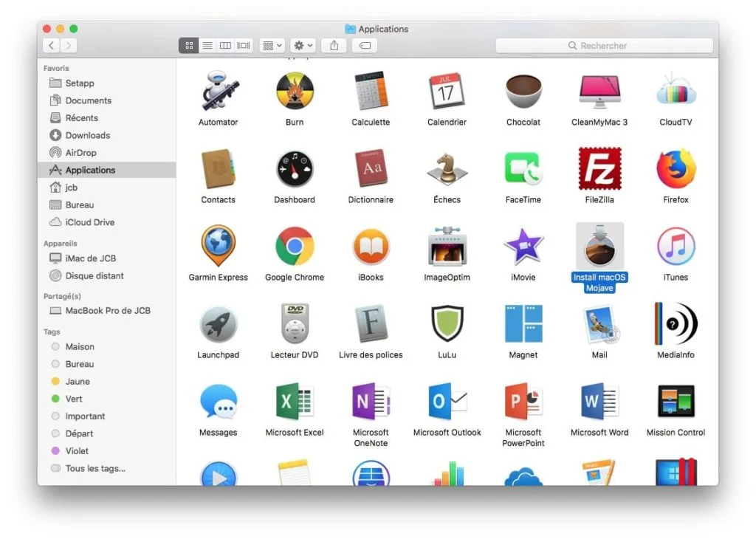756x539 pixels.
Task: Select the Google Chrome icon
Action: point(295,247)
